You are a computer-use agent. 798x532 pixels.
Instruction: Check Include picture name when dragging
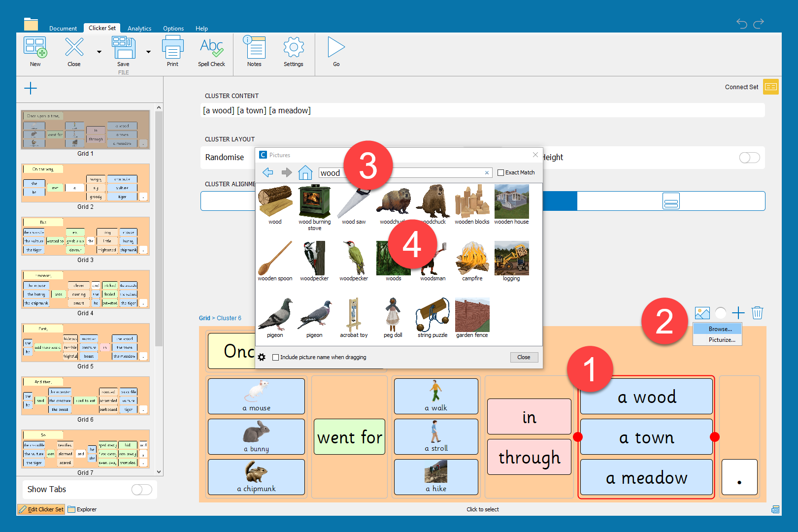[276, 358]
